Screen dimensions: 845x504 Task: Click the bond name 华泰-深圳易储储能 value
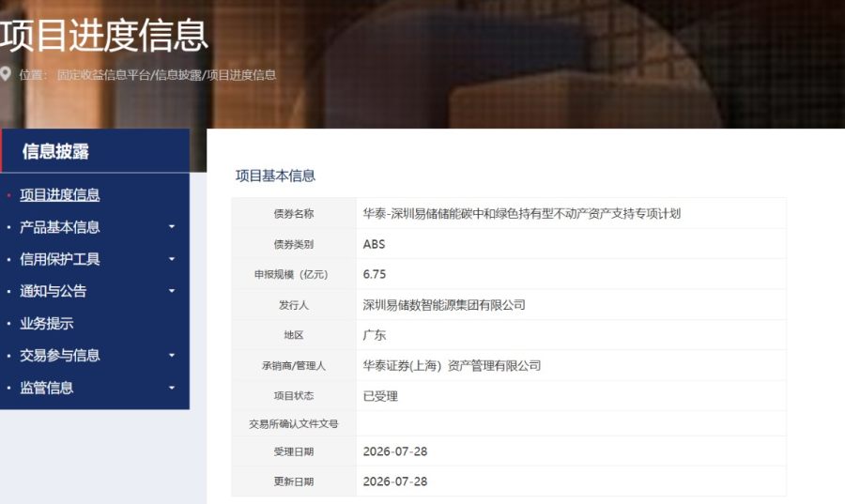tap(522, 214)
